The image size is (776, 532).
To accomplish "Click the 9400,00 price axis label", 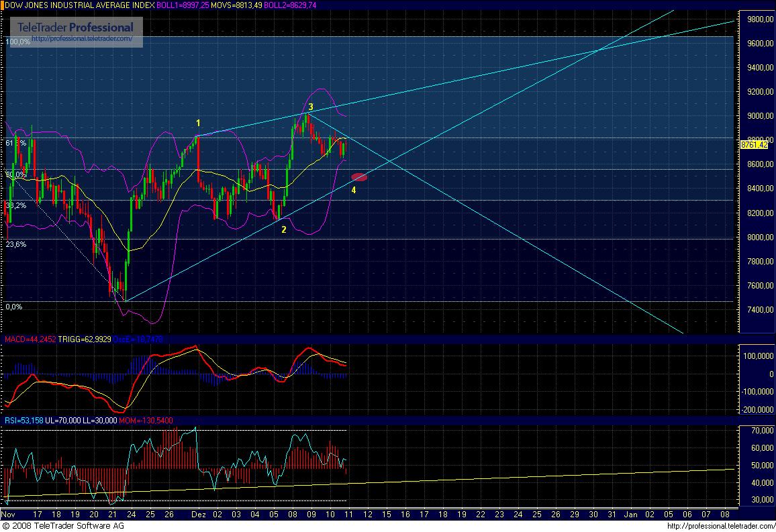I will tap(760, 68).
